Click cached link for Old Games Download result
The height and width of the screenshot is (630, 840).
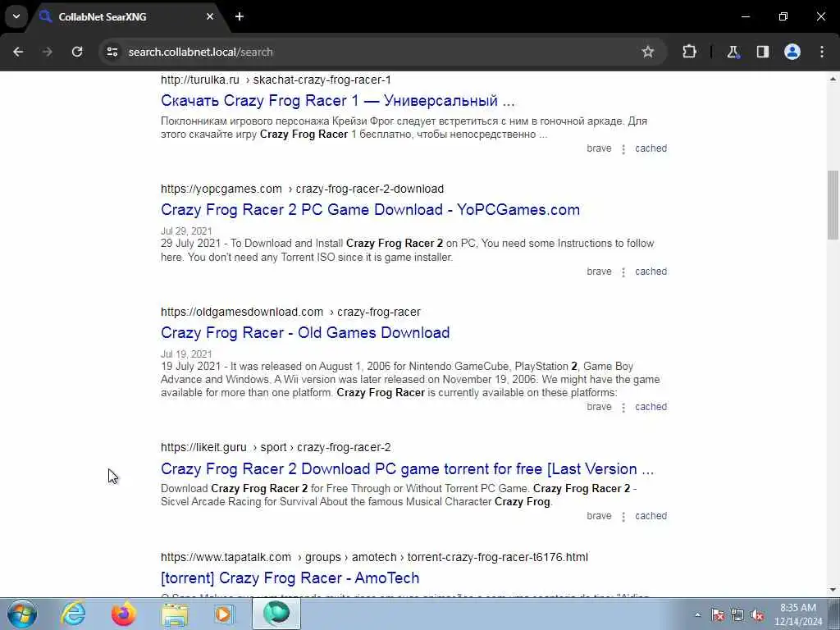(x=651, y=407)
